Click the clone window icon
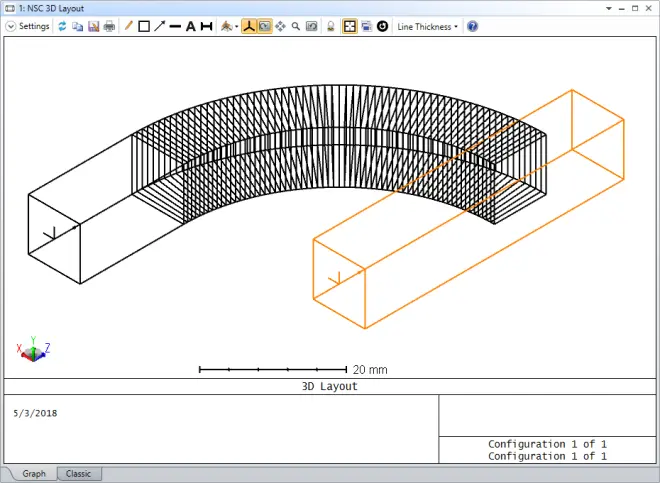The height and width of the screenshot is (483, 660). pyautogui.click(x=367, y=27)
